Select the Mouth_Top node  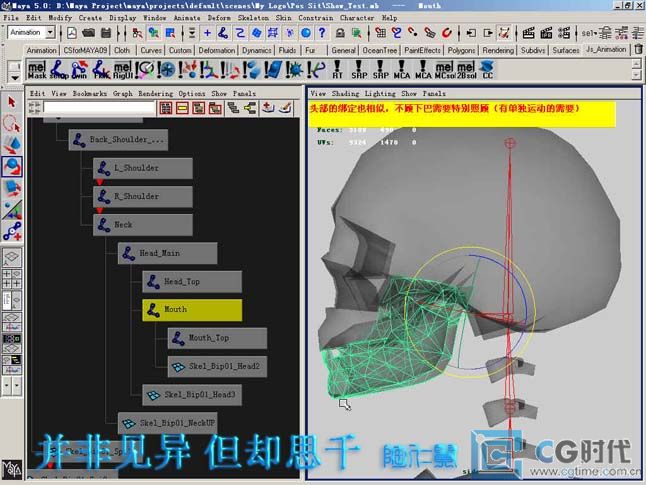click(x=217, y=338)
